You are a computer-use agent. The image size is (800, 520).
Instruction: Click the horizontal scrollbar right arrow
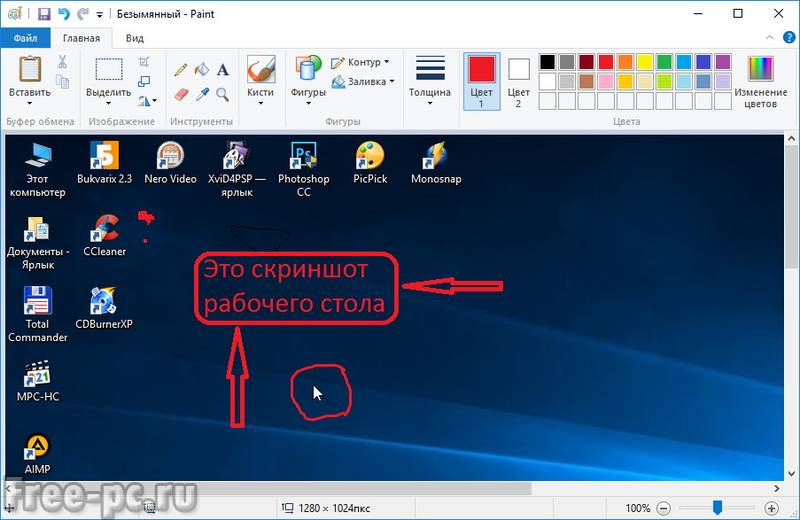tap(777, 488)
